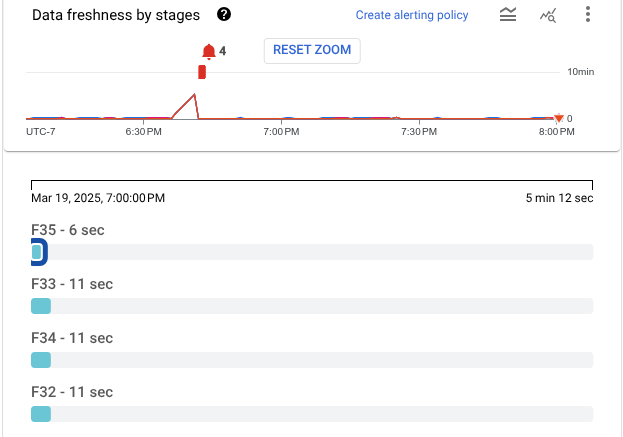Open the three-dot more options menu

[588, 15]
